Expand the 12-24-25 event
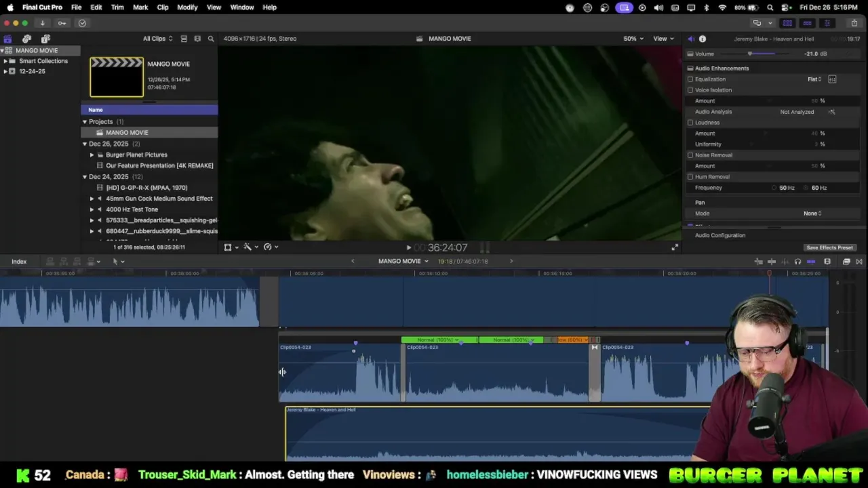The height and width of the screenshot is (488, 868). pyautogui.click(x=5, y=71)
